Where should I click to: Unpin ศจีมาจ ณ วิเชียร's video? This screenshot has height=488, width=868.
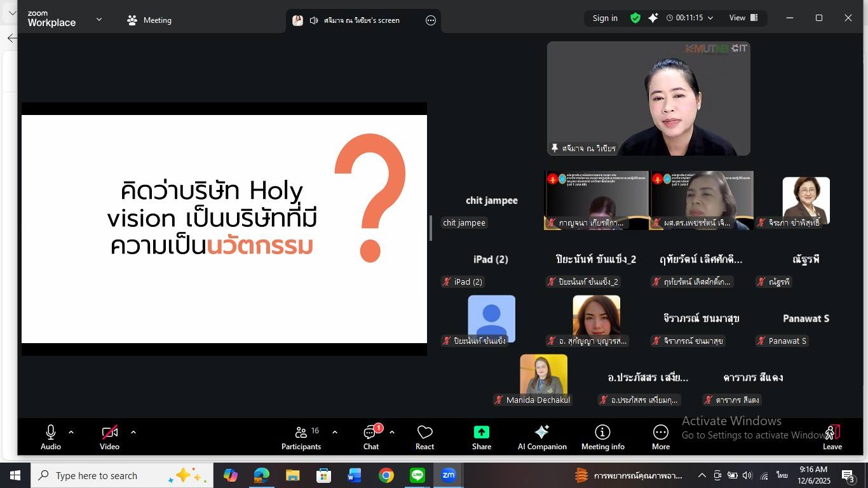[x=555, y=148]
